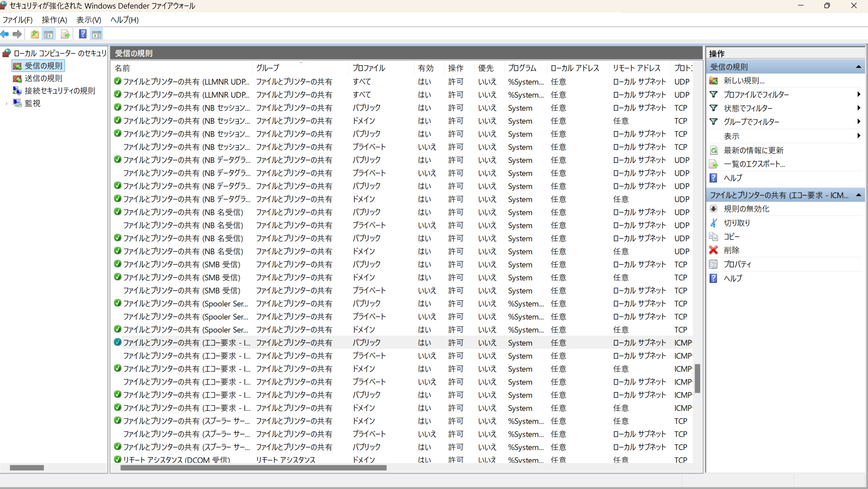Click the 新しい規則 icon in the actions pane
This screenshot has width=868, height=489.
pyautogui.click(x=714, y=81)
